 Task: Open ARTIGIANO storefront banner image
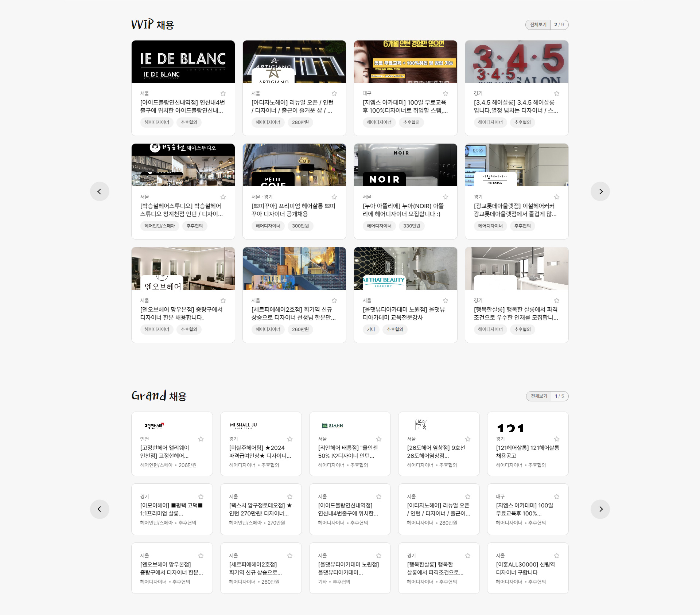coord(294,62)
